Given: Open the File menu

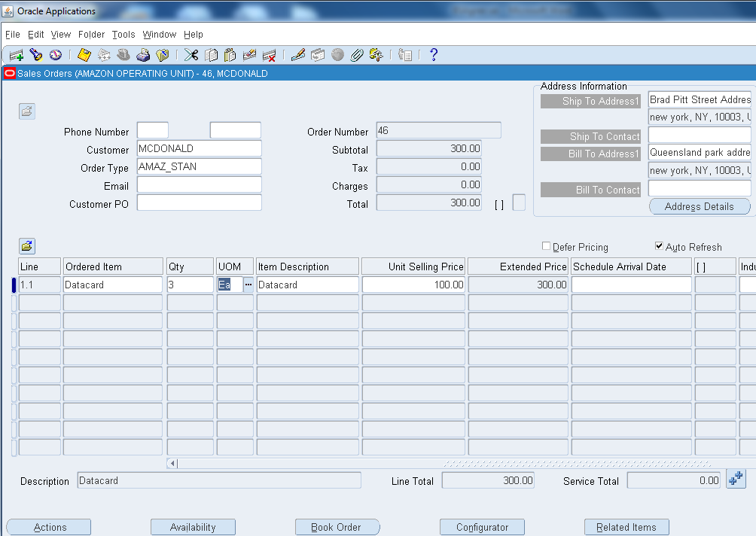Looking at the screenshot, I should 13,35.
